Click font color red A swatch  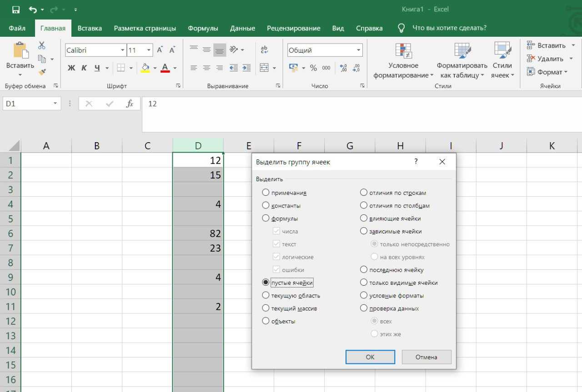tap(166, 68)
